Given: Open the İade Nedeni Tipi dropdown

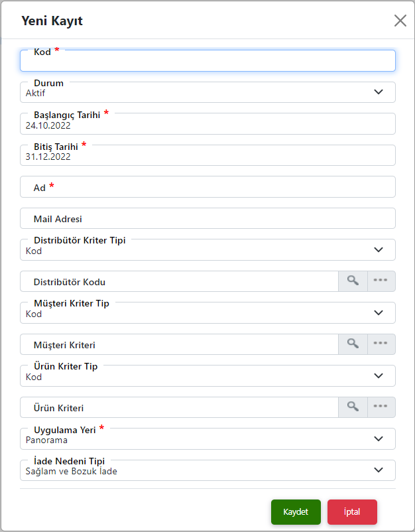Looking at the screenshot, I should (x=379, y=470).
